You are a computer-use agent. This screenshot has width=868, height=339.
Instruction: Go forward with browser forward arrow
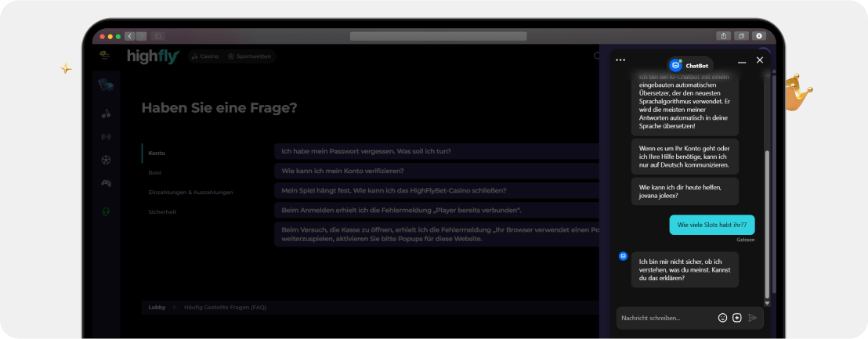click(x=142, y=36)
